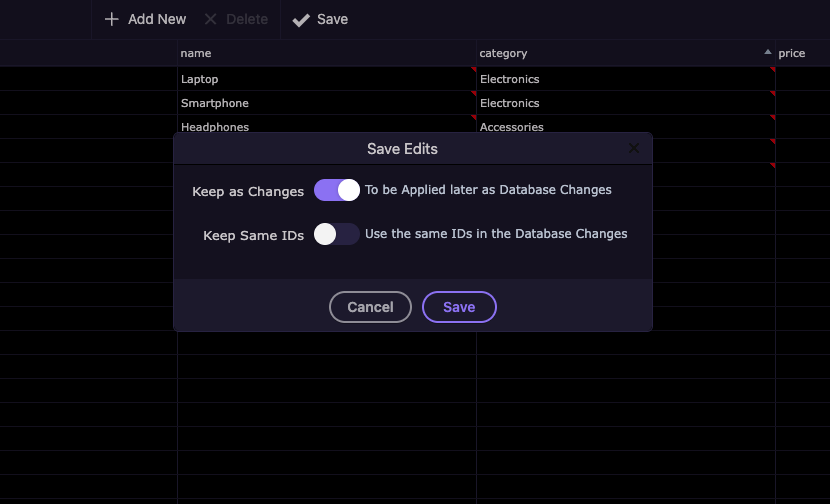Image resolution: width=830 pixels, height=504 pixels.
Task: Click the Headphones name cell
Action: coord(215,126)
